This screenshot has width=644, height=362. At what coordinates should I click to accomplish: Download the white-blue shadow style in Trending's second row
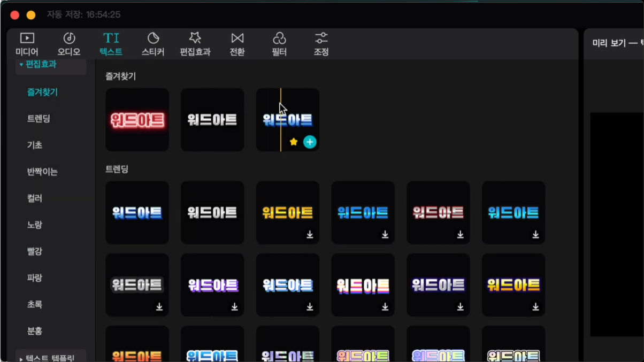(x=310, y=307)
